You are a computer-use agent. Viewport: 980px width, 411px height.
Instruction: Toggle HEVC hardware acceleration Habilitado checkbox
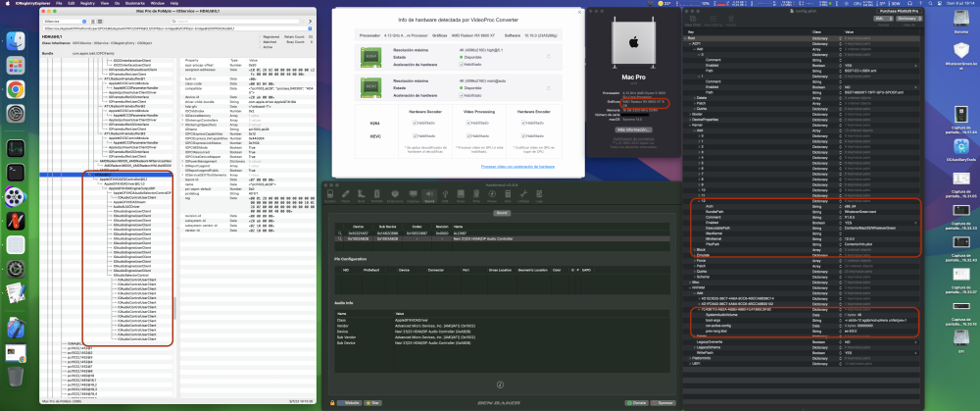pos(462,95)
